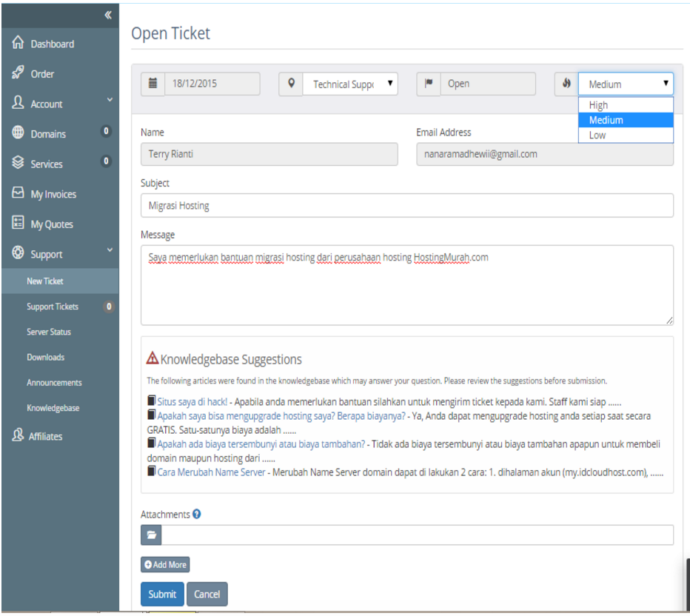This screenshot has width=690, height=616.
Task: Select High priority from the open list
Action: click(x=624, y=105)
